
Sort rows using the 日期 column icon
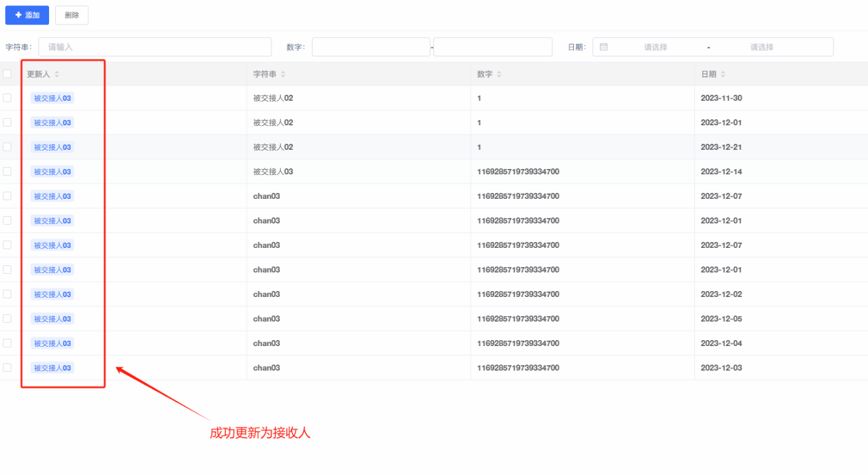(723, 74)
